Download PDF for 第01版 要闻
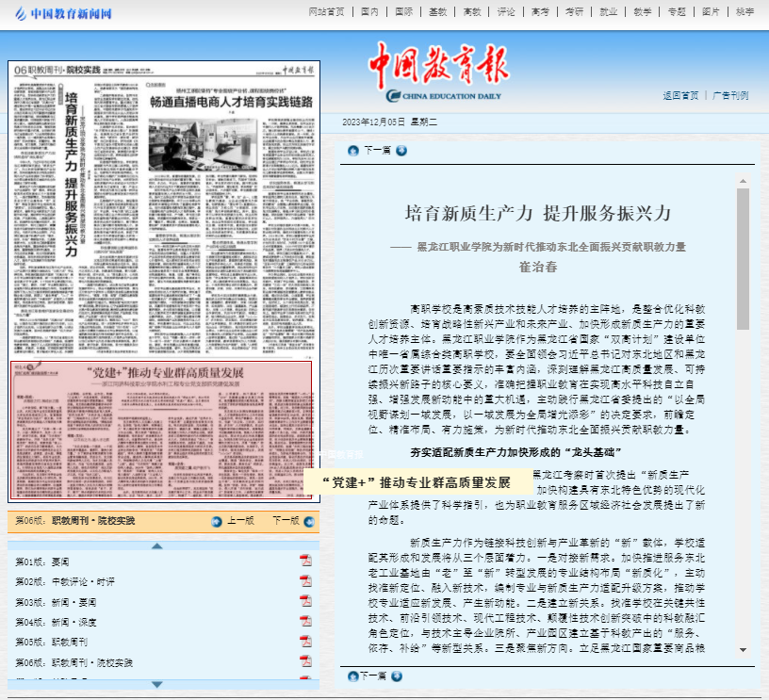The image size is (769, 700). (304, 561)
